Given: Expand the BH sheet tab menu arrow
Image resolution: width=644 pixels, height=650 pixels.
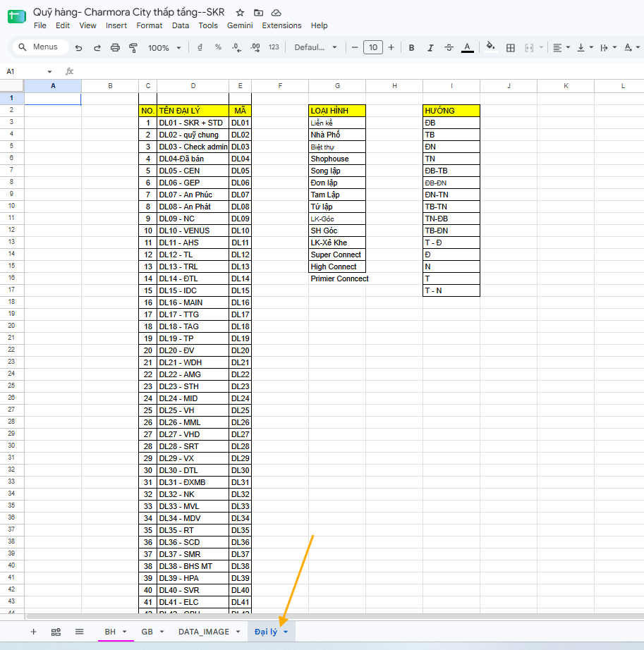Looking at the screenshot, I should (124, 632).
